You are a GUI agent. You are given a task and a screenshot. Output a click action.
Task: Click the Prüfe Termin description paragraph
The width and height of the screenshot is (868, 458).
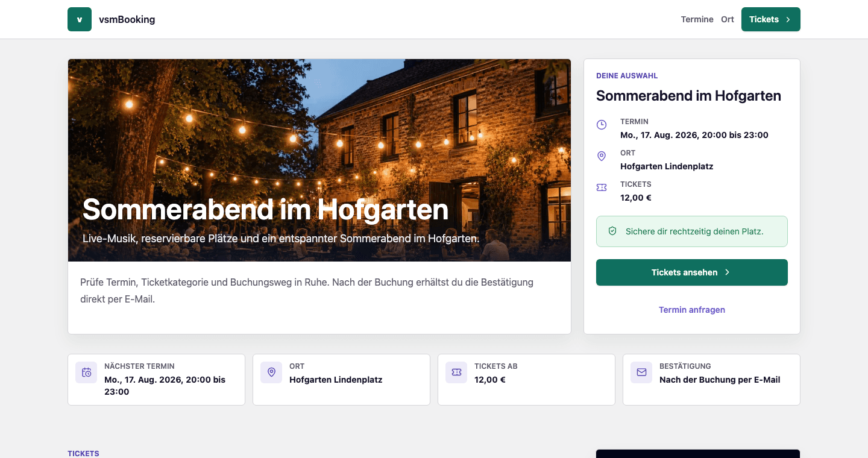point(307,290)
